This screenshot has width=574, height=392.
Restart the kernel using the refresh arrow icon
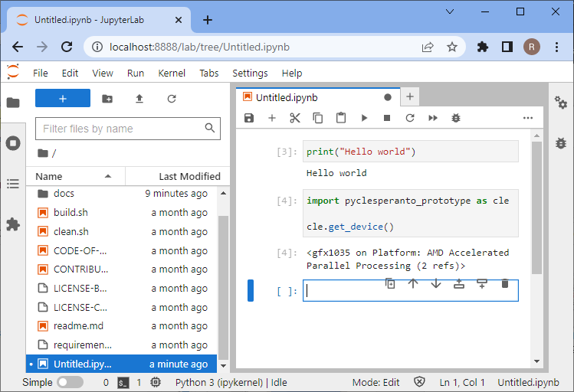coord(410,118)
